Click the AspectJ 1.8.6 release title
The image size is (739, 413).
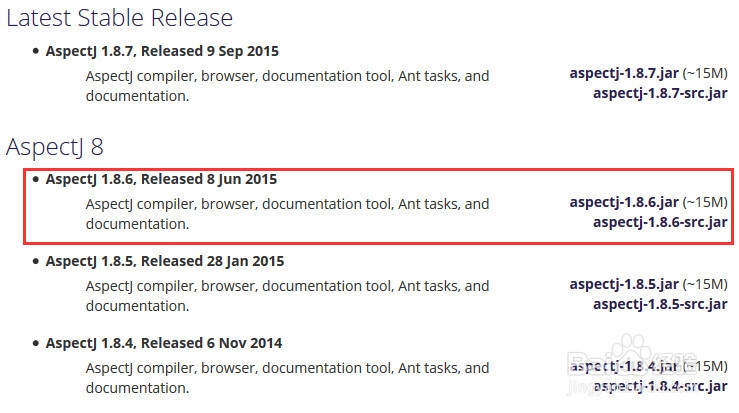click(161, 179)
